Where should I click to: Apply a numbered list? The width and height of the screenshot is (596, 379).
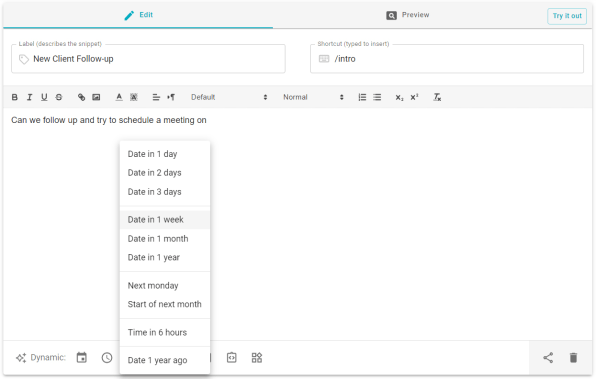362,97
